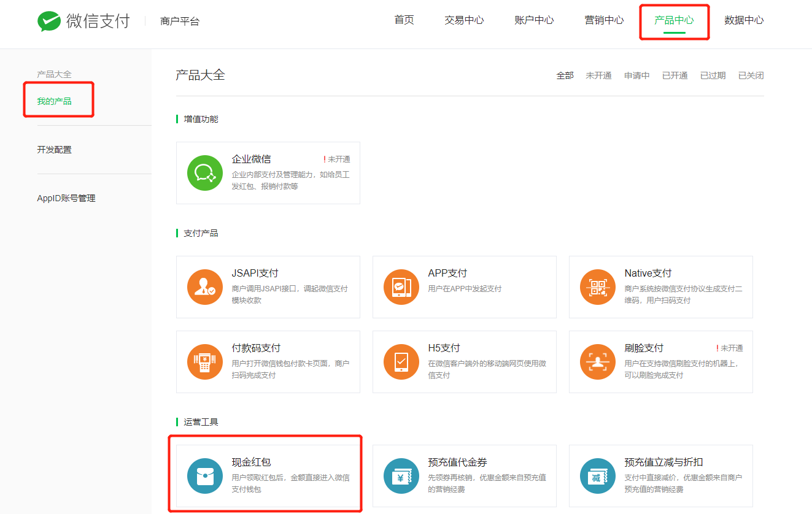Open the 数据中心 tab

click(x=744, y=20)
